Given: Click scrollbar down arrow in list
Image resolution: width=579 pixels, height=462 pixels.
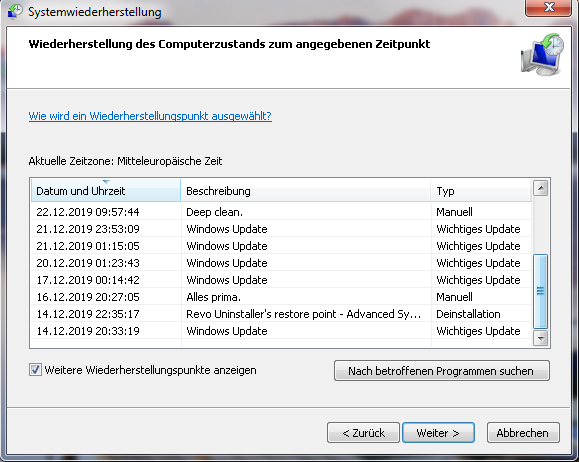Looking at the screenshot, I should point(541,338).
